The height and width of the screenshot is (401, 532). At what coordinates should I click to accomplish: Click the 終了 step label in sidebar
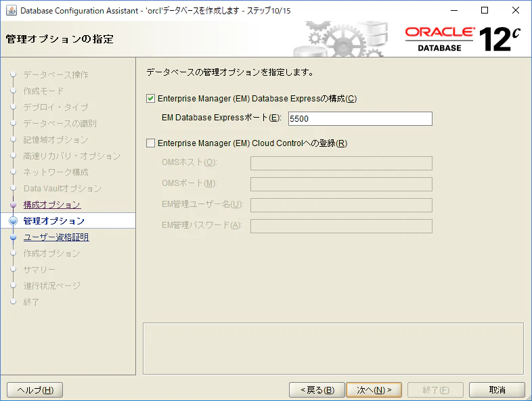pos(31,302)
